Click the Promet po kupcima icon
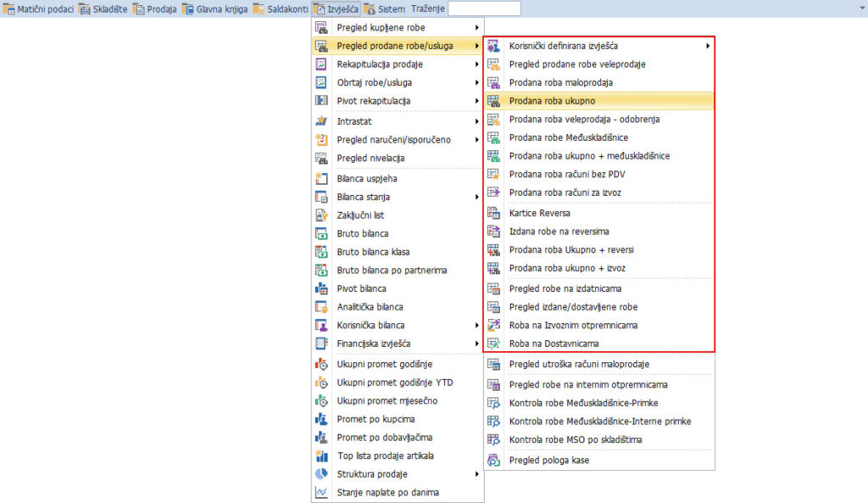This screenshot has width=868, height=503. [x=321, y=419]
